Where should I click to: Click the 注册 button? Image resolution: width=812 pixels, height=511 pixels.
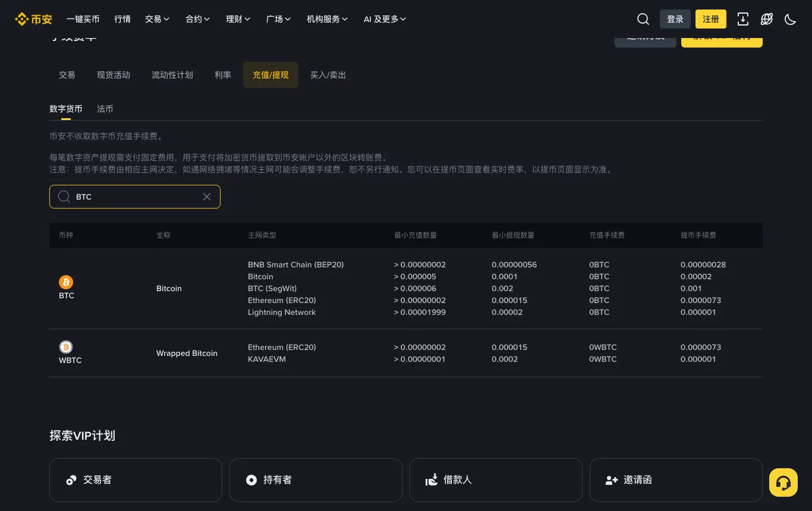(711, 19)
